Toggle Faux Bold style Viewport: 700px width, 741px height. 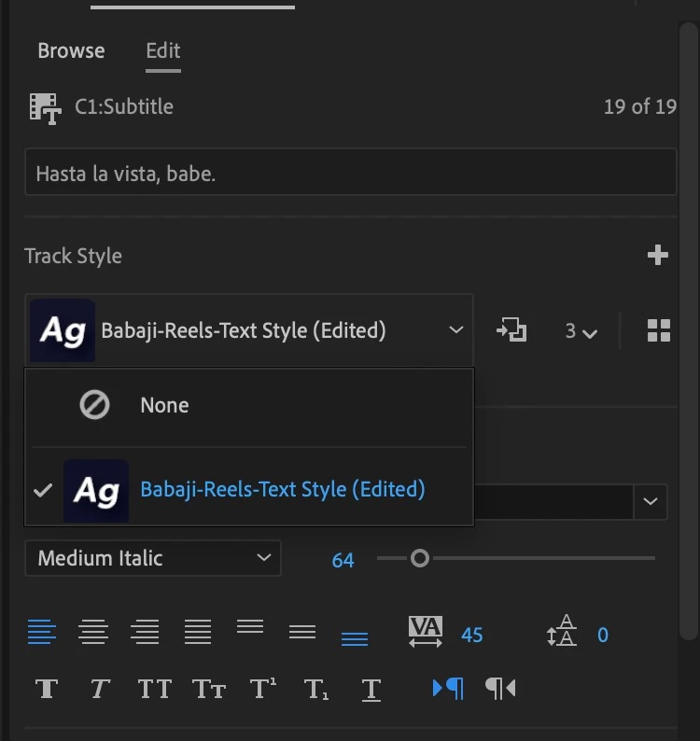pos(47,689)
